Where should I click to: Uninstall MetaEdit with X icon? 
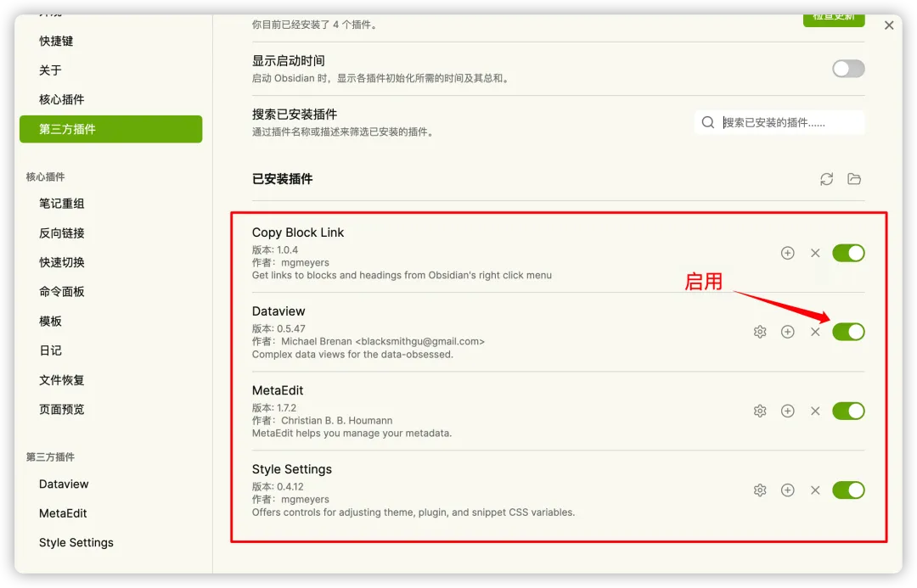[815, 411]
